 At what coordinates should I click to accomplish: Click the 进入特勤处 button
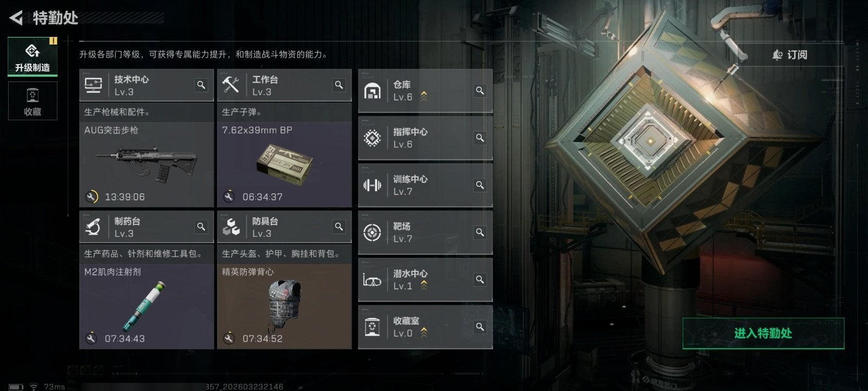tap(763, 333)
